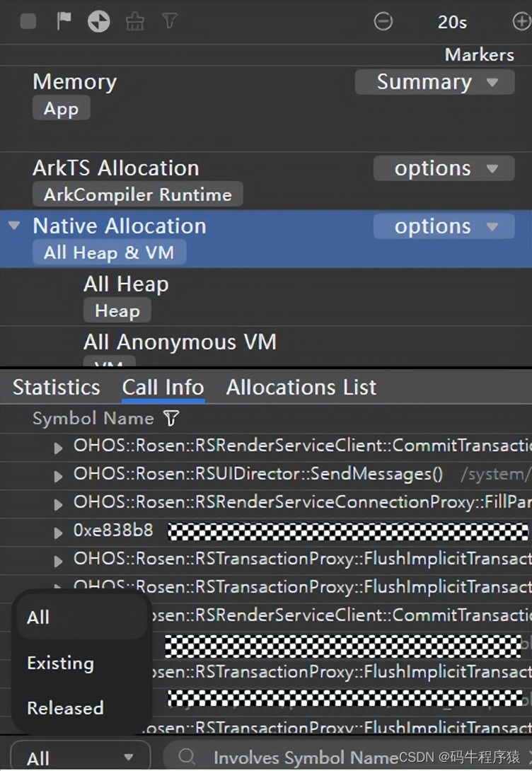Open Native Allocation options dropdown
Viewport: 532px width, 771px height.
444,226
